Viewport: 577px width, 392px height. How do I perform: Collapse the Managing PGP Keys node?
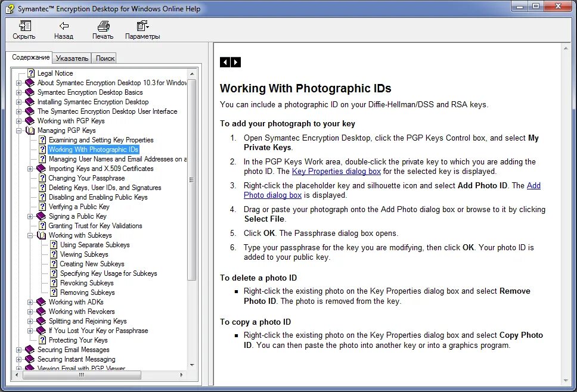point(18,131)
